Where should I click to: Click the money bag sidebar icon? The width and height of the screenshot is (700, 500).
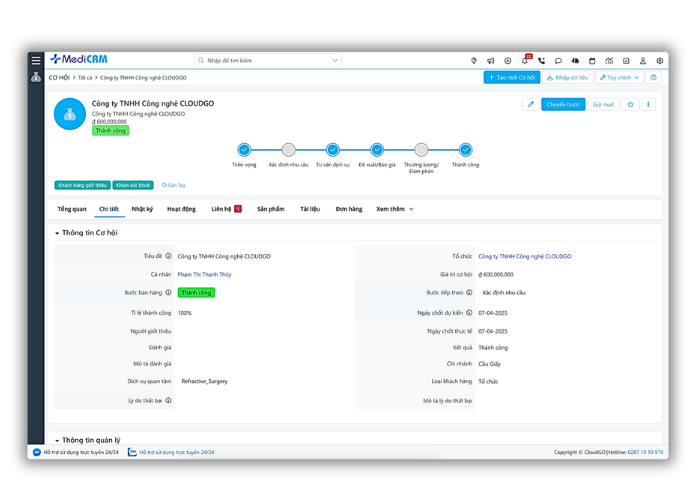36,77
